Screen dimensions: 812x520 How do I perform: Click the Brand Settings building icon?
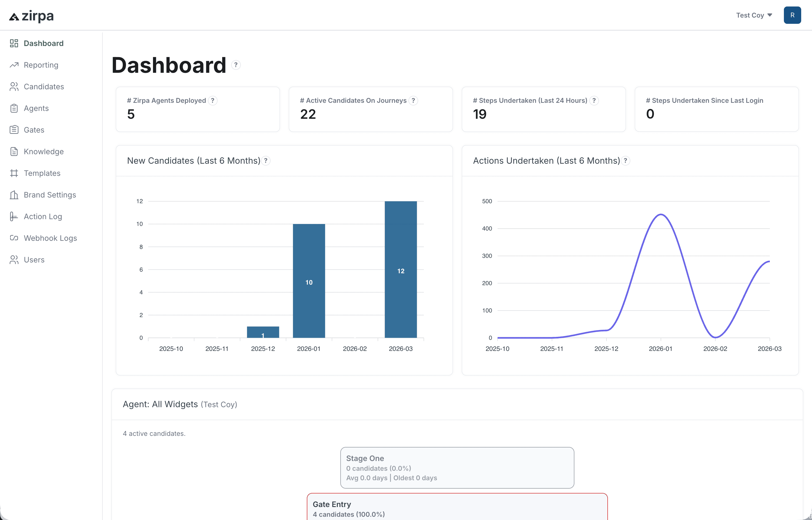[x=14, y=195]
